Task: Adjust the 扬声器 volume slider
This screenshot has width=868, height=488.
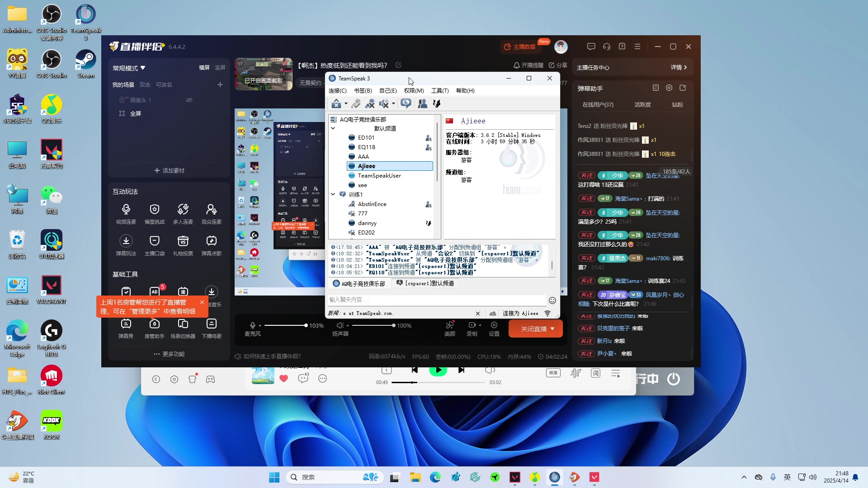Action: [373, 325]
